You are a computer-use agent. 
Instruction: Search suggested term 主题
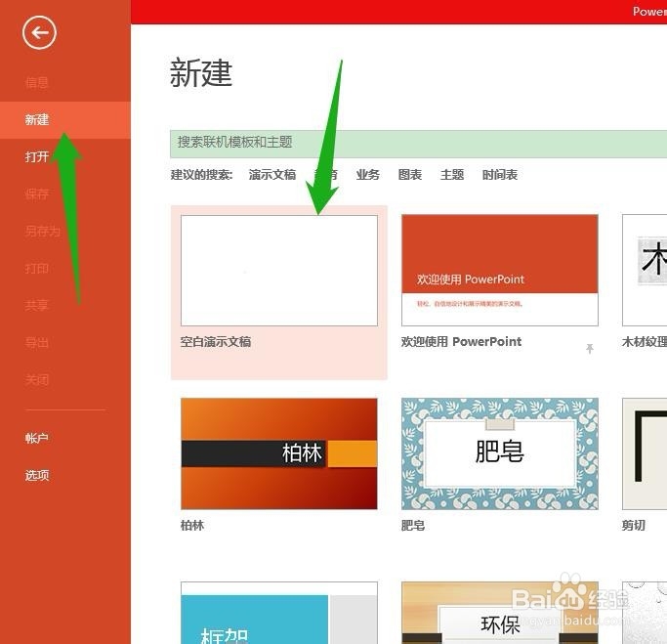click(452, 175)
